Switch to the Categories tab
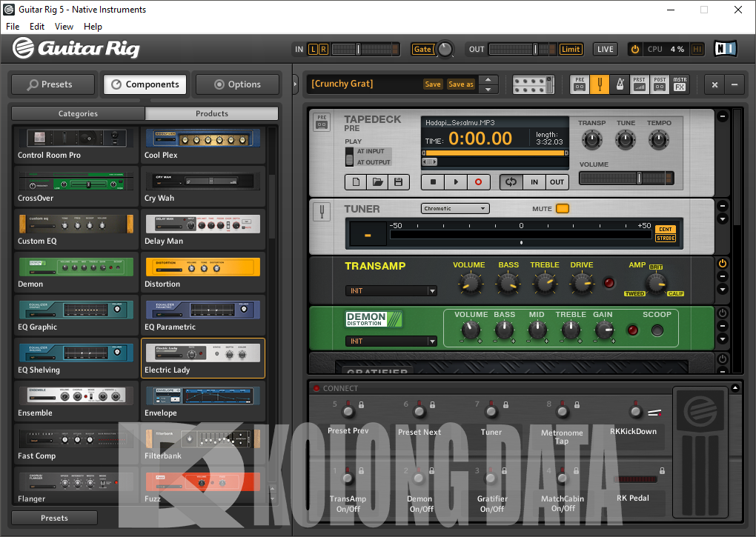Viewport: 756px width, 537px height. click(x=78, y=113)
